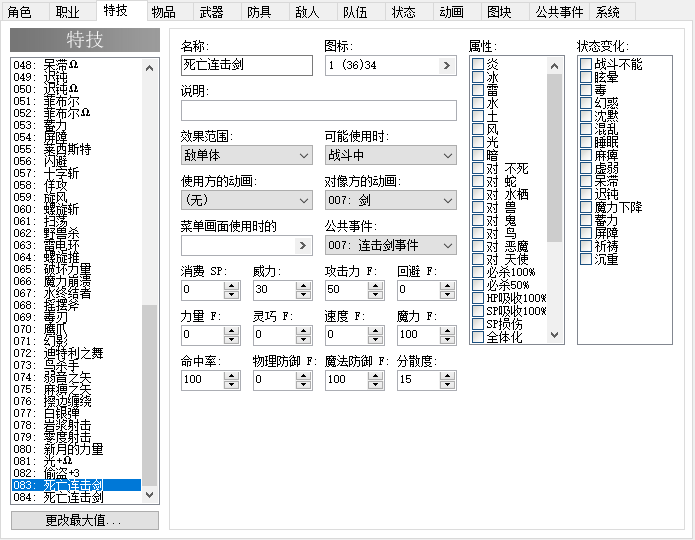Decrease the 消费 SP value
This screenshot has height=540, width=695.
tap(231, 295)
